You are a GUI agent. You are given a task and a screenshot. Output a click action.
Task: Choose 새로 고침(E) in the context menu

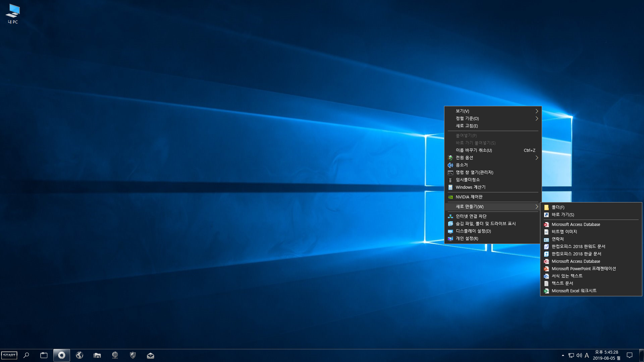click(x=493, y=126)
